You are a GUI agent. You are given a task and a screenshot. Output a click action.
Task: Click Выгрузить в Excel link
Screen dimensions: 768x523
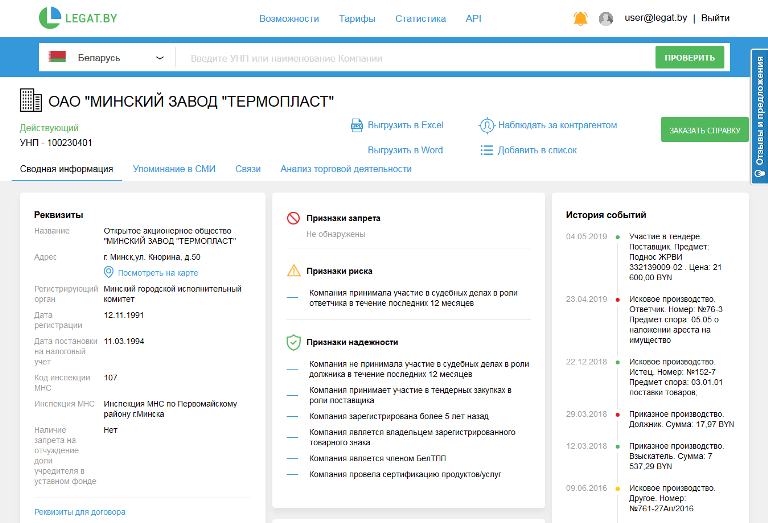(x=406, y=125)
